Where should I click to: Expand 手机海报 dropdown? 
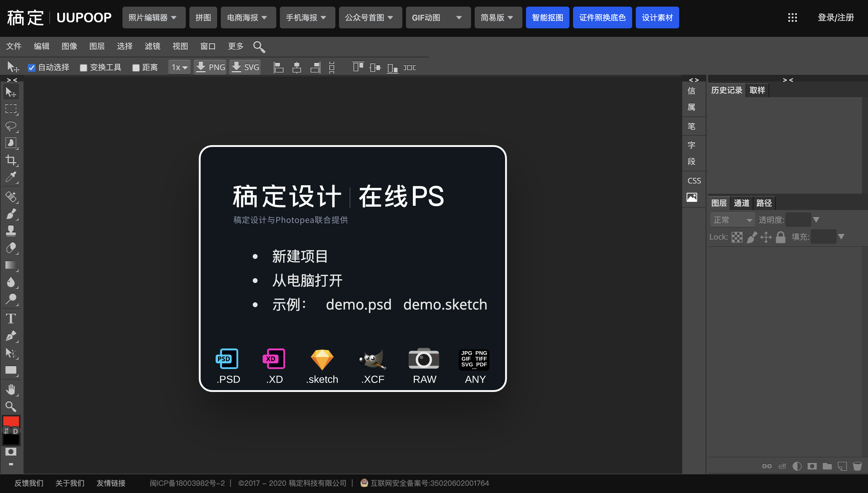(307, 17)
